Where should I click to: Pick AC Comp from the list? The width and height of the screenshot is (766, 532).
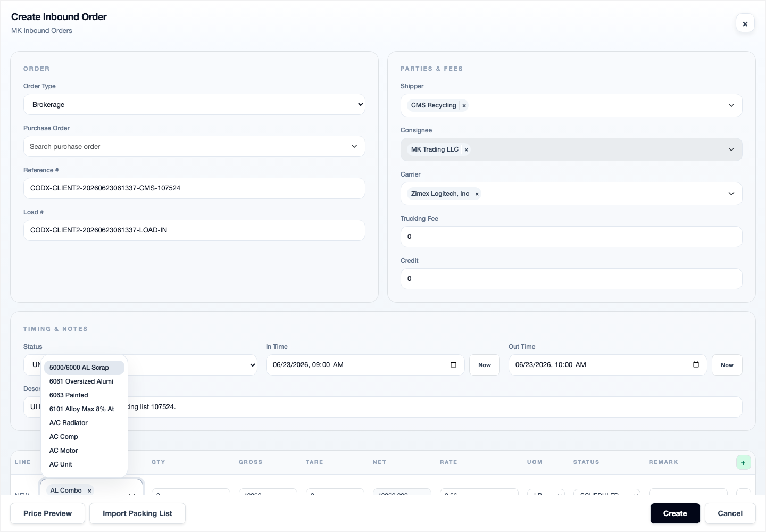coord(84,437)
